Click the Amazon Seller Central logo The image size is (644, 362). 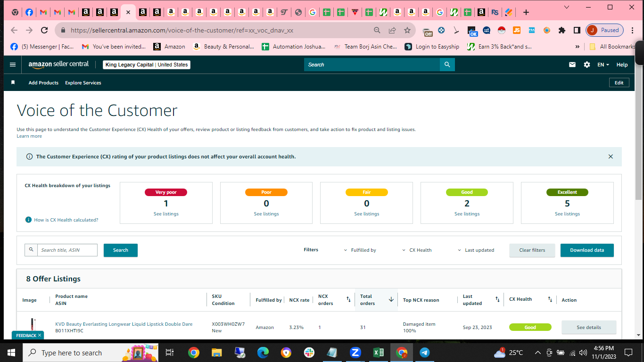[58, 65]
